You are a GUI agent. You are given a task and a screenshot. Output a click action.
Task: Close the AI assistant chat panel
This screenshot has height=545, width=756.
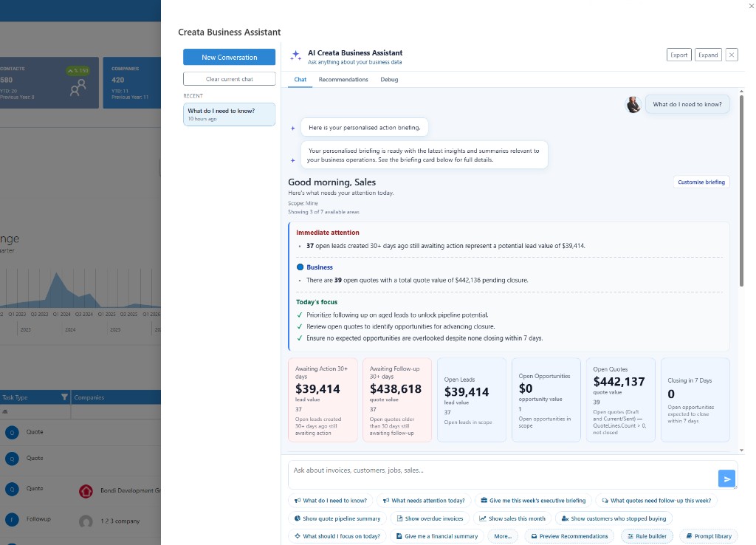point(732,55)
